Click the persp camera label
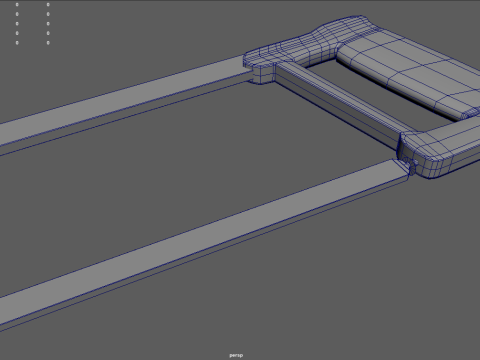Screen dimensions: 480x360 point(236,355)
